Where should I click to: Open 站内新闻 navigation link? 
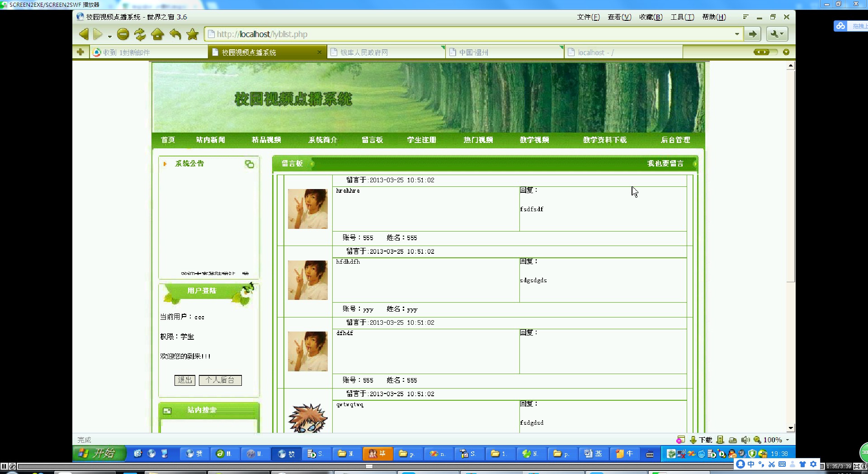(211, 140)
